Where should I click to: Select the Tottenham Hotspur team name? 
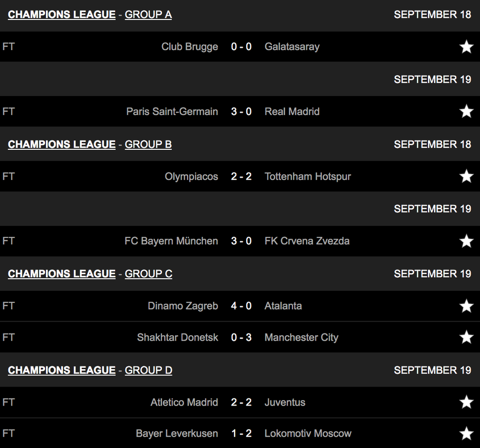click(x=307, y=176)
